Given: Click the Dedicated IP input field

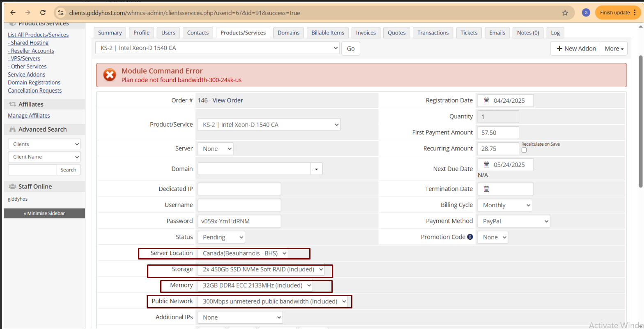Looking at the screenshot, I should tap(239, 189).
